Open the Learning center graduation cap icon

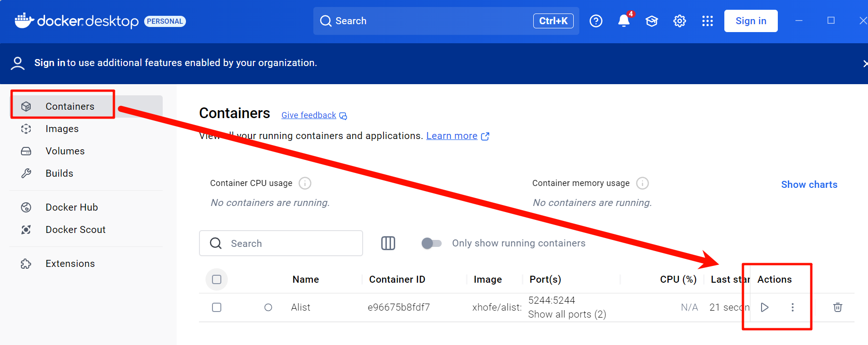[x=652, y=21]
